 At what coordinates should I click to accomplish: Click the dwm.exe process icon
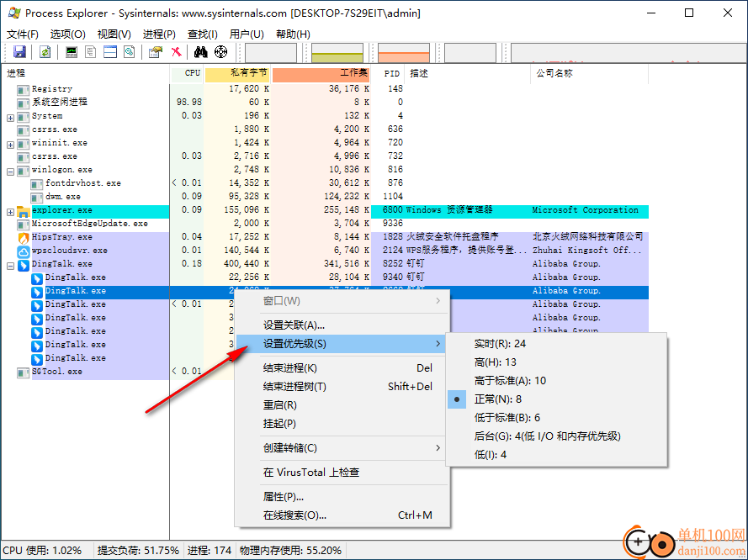[37, 198]
